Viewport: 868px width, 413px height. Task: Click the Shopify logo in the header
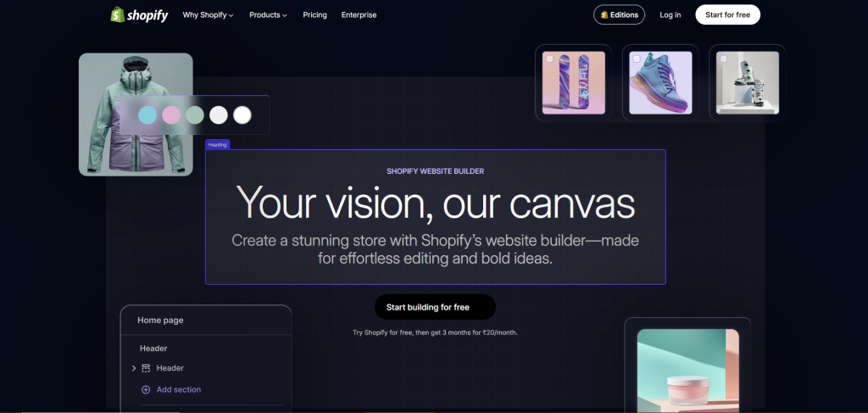140,15
